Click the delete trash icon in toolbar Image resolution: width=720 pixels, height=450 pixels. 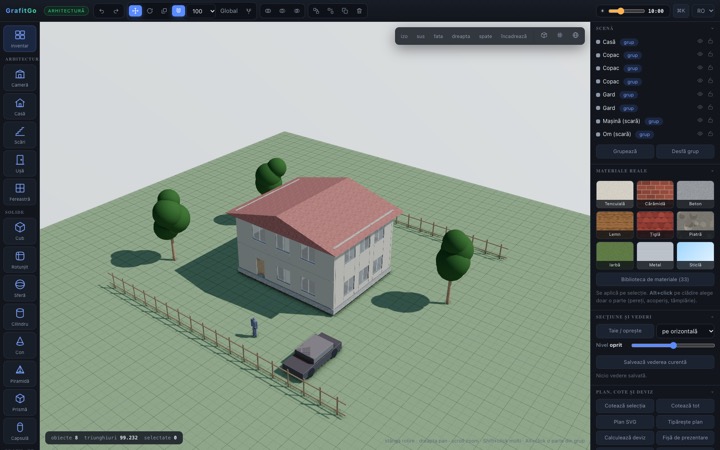click(x=359, y=11)
